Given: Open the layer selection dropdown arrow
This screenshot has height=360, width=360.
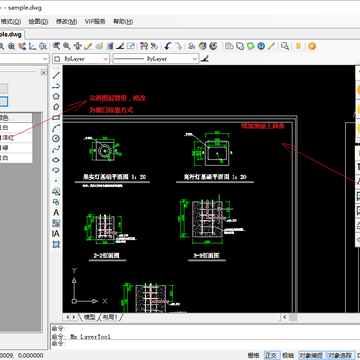Looking at the screenshot, I should click(x=45, y=59).
